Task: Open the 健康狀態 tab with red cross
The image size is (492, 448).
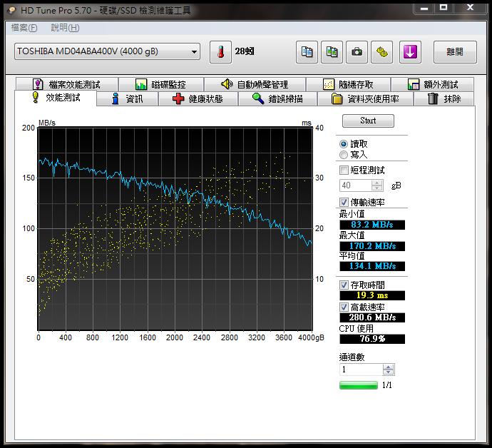Action: click(198, 99)
